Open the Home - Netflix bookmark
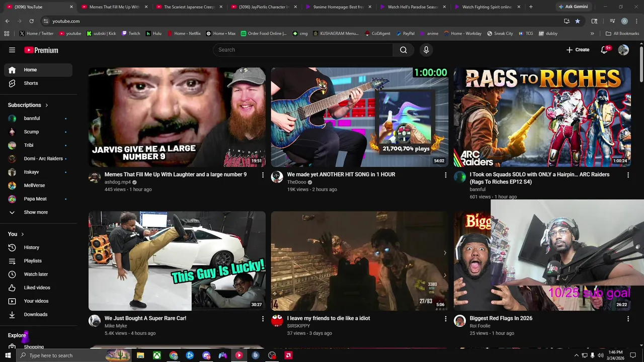Screen dimensions: 644x362 [184, 34]
